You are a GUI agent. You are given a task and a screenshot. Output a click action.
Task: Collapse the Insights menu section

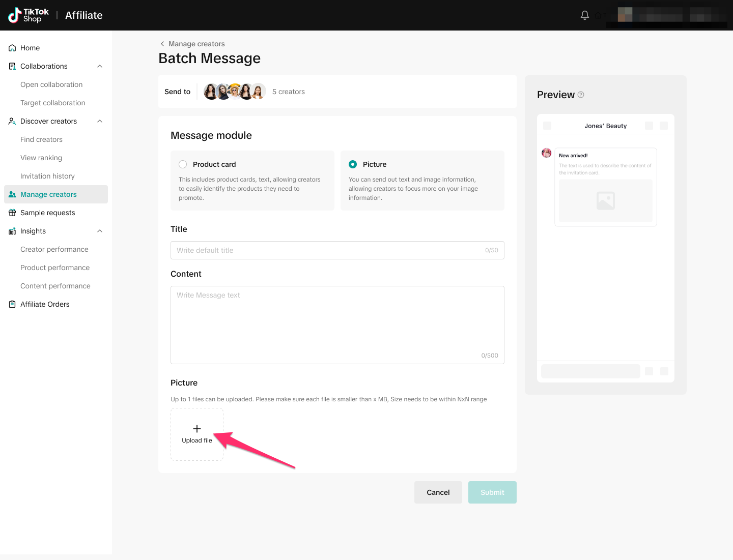(x=100, y=231)
